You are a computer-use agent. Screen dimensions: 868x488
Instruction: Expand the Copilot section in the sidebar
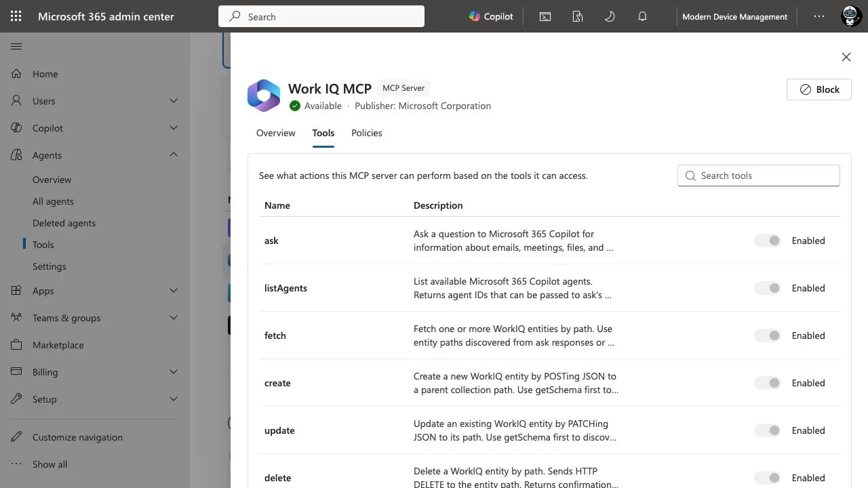click(174, 128)
